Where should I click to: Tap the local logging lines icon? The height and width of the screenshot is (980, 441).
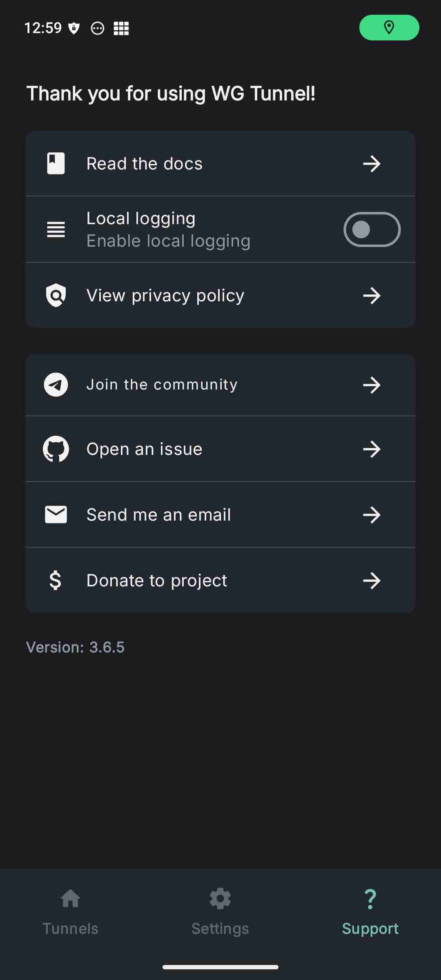pos(56,229)
